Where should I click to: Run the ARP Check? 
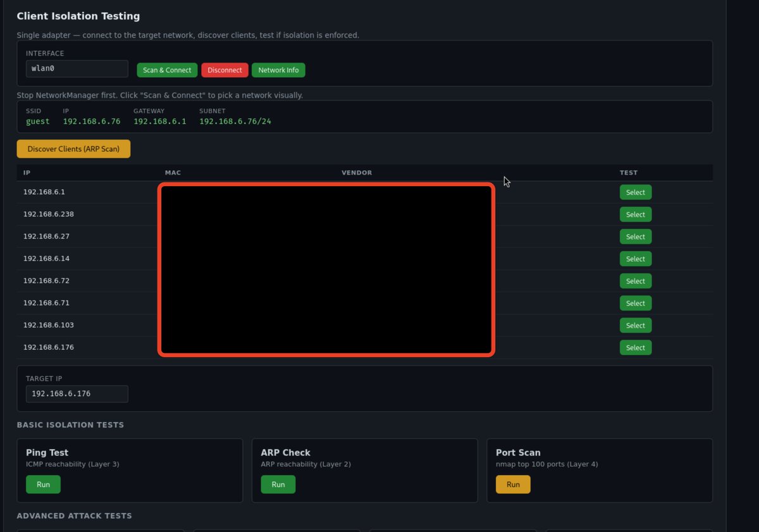(278, 485)
